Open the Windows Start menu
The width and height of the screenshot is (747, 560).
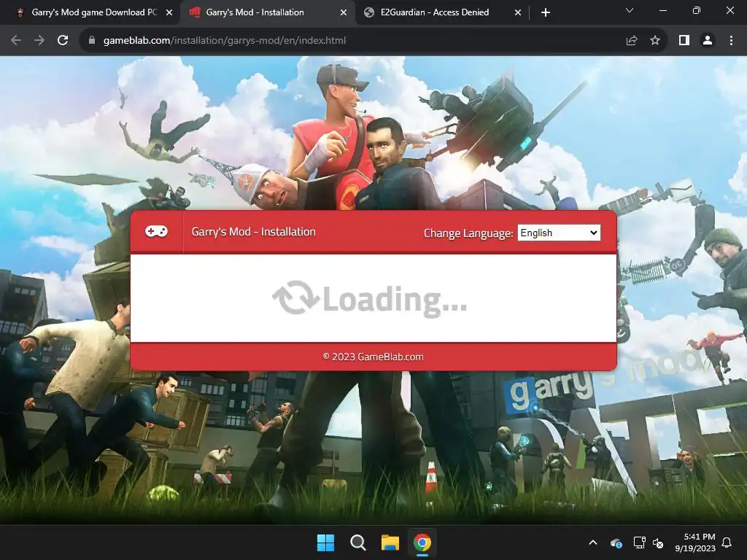click(x=326, y=542)
